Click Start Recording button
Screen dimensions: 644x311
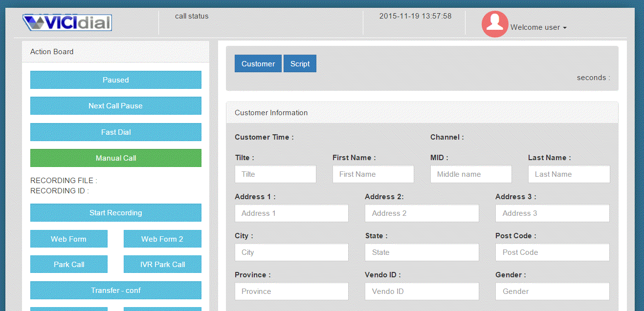pos(116,213)
